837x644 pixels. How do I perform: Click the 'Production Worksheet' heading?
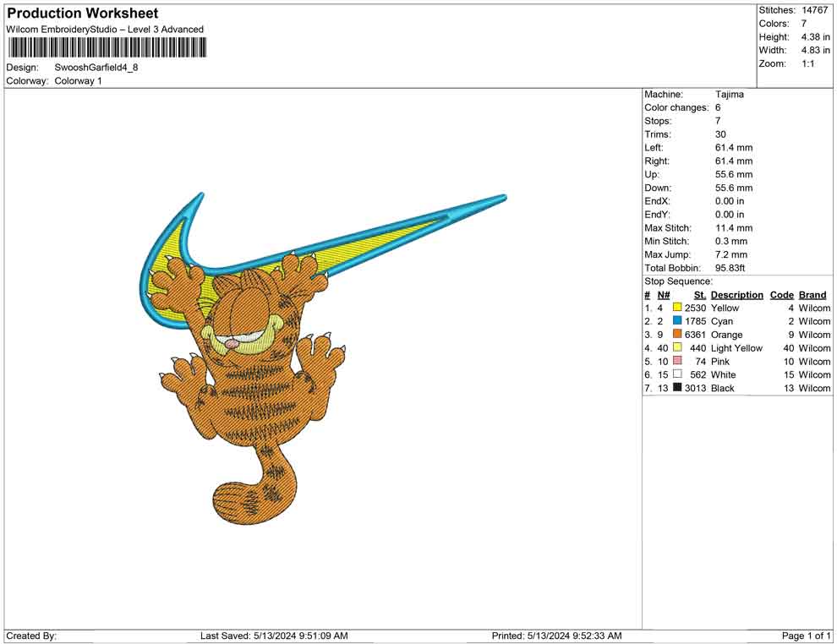point(83,14)
